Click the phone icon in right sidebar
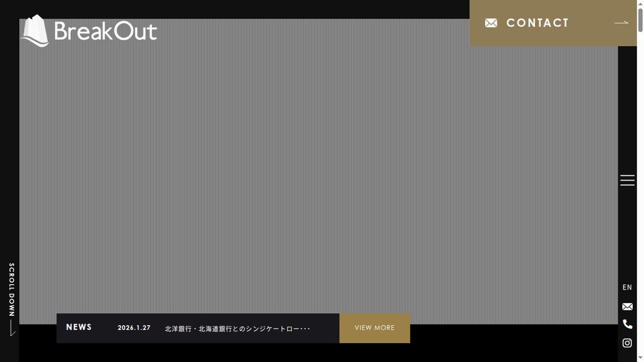Viewport: 644px width, 362px height. [627, 324]
